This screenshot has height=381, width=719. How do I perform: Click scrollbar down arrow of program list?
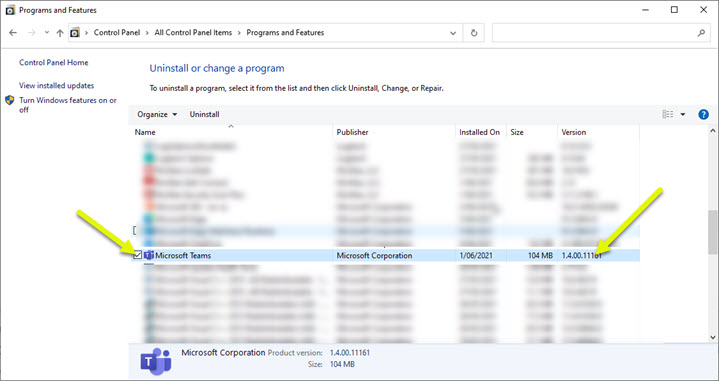713,337
